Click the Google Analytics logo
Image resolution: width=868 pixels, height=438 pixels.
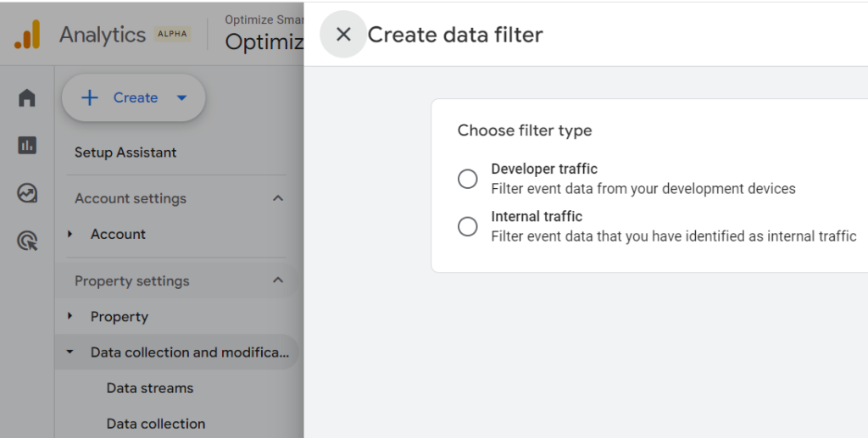27,34
